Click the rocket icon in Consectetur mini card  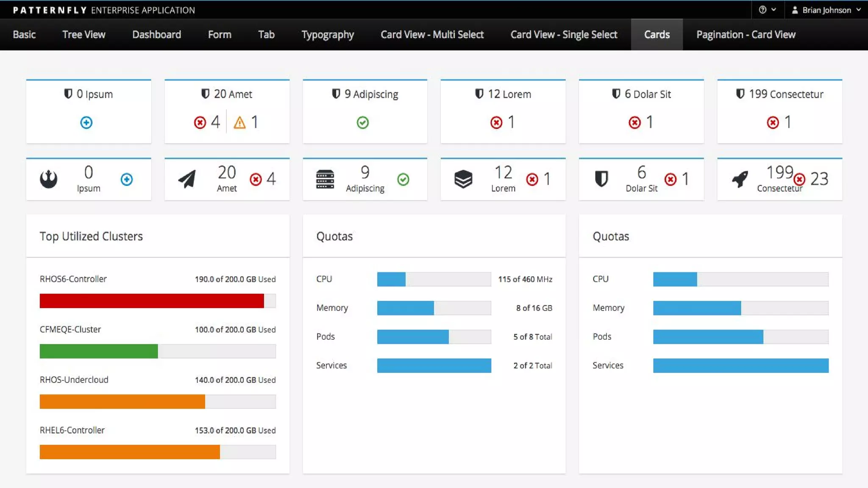[740, 179]
